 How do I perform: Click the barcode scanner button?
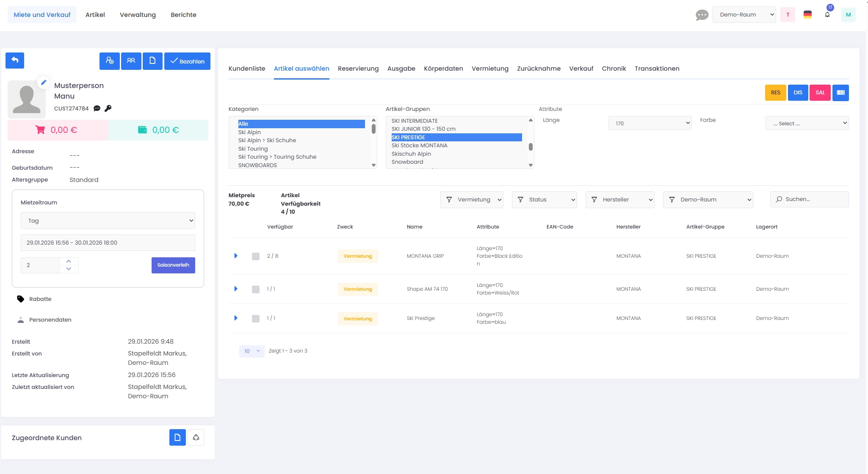click(x=840, y=93)
